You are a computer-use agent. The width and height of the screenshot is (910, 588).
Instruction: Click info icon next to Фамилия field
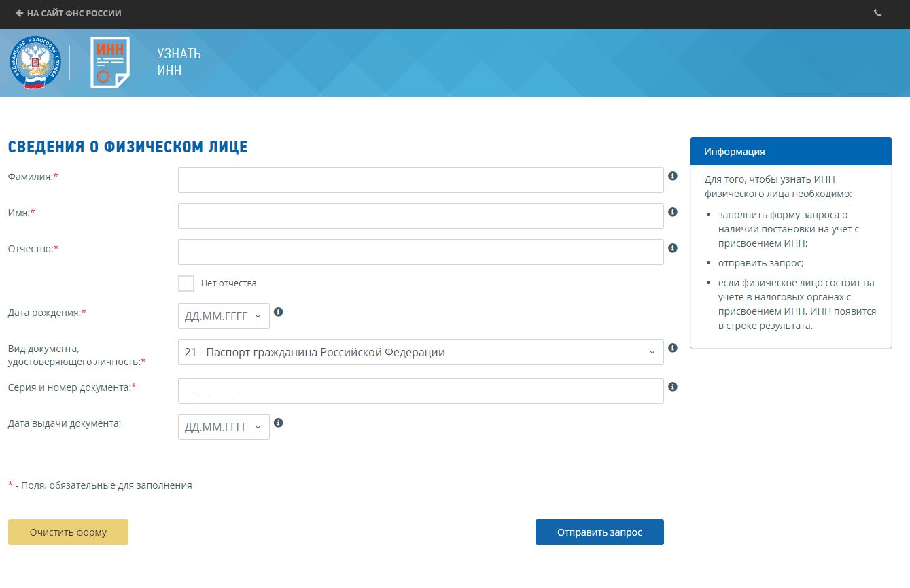tap(673, 176)
